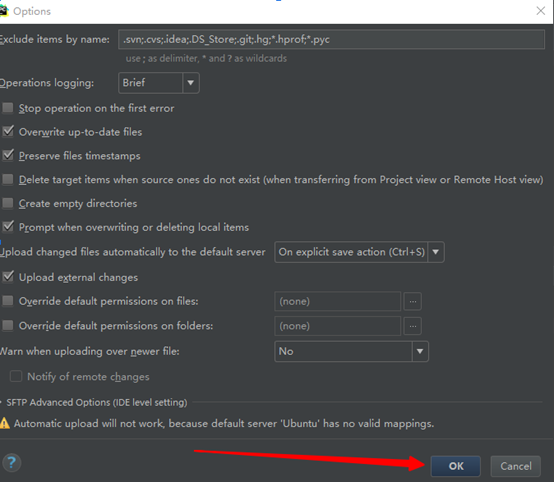Screen dimensions: 554x482
Task: Enable Stop operation on the first error
Action: (x=8, y=107)
